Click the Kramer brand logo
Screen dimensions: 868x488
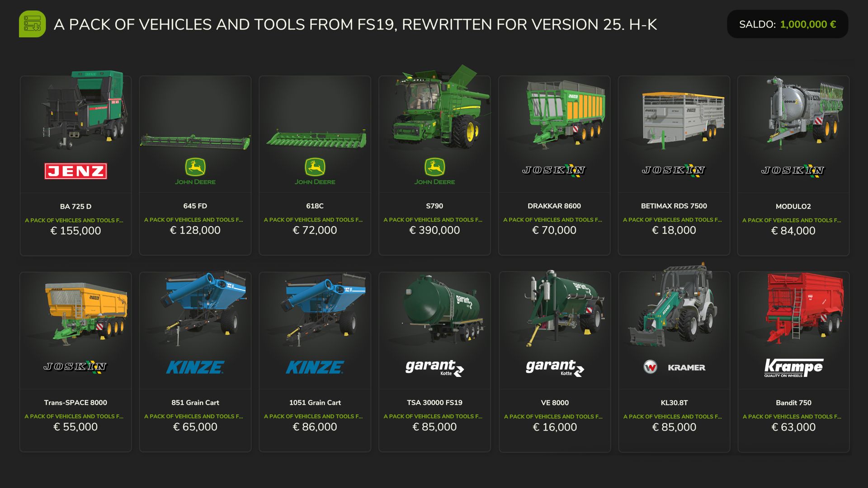tap(674, 367)
